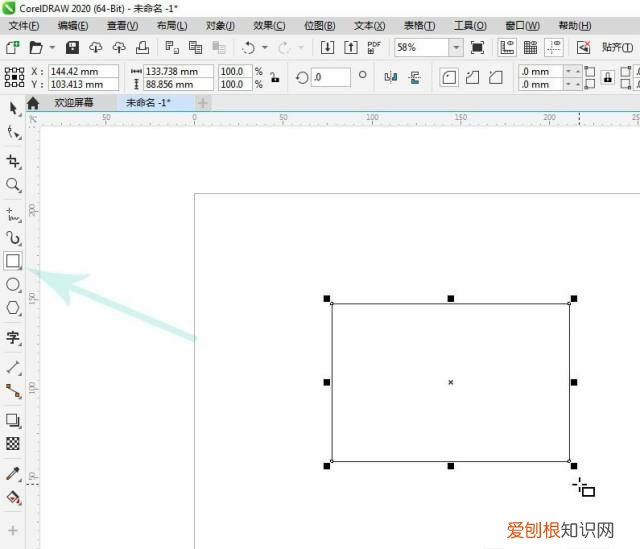The image size is (640, 549).
Task: Toggle snap off button
Action: pyautogui.click(x=584, y=47)
